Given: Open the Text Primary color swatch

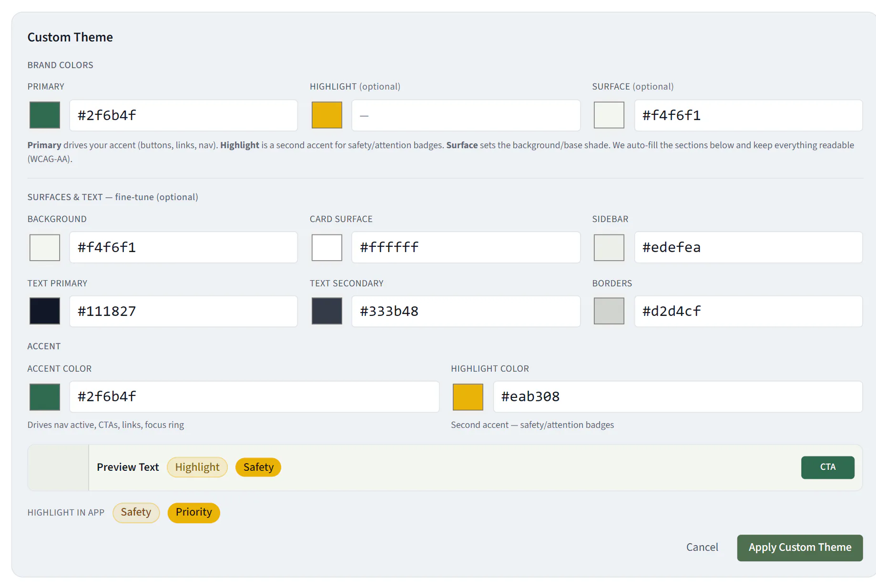Looking at the screenshot, I should (45, 311).
